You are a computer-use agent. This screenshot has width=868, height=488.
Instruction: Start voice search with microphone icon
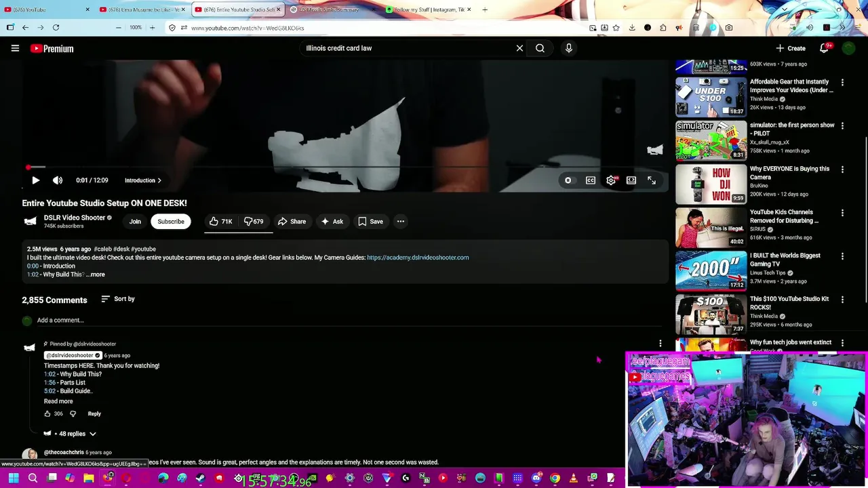click(569, 48)
